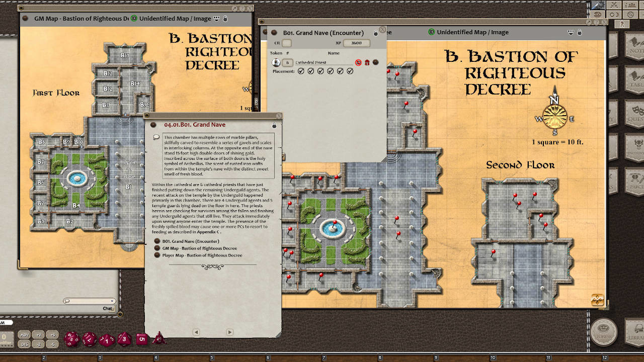644x362 pixels.
Task: Toggle a Placement checkmark for Cathedral Priest
Action: [301, 71]
